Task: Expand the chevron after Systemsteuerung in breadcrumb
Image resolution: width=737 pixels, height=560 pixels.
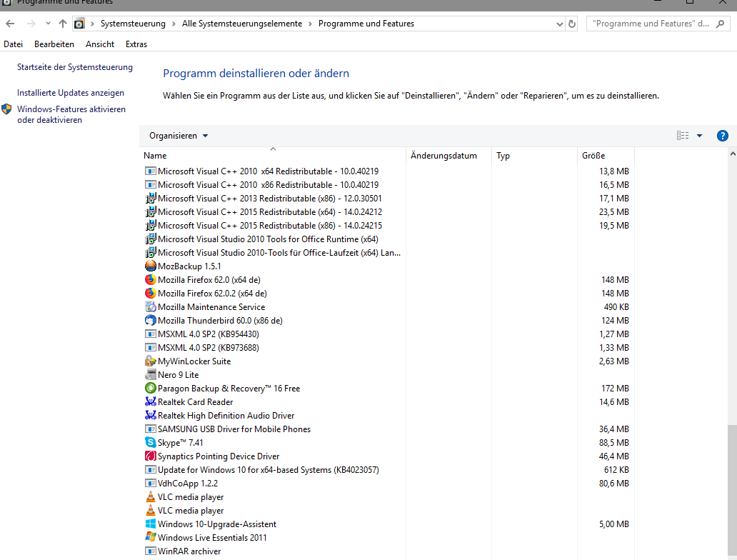Action: click(174, 24)
